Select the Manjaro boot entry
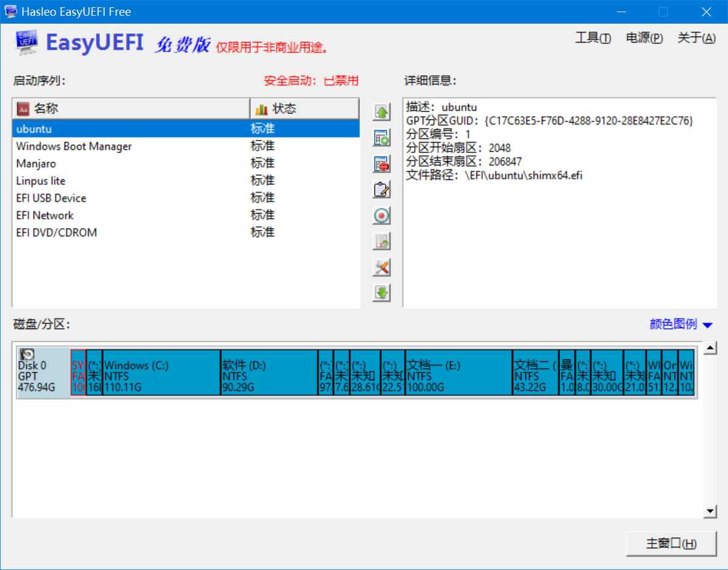728x570 pixels. tap(186, 164)
